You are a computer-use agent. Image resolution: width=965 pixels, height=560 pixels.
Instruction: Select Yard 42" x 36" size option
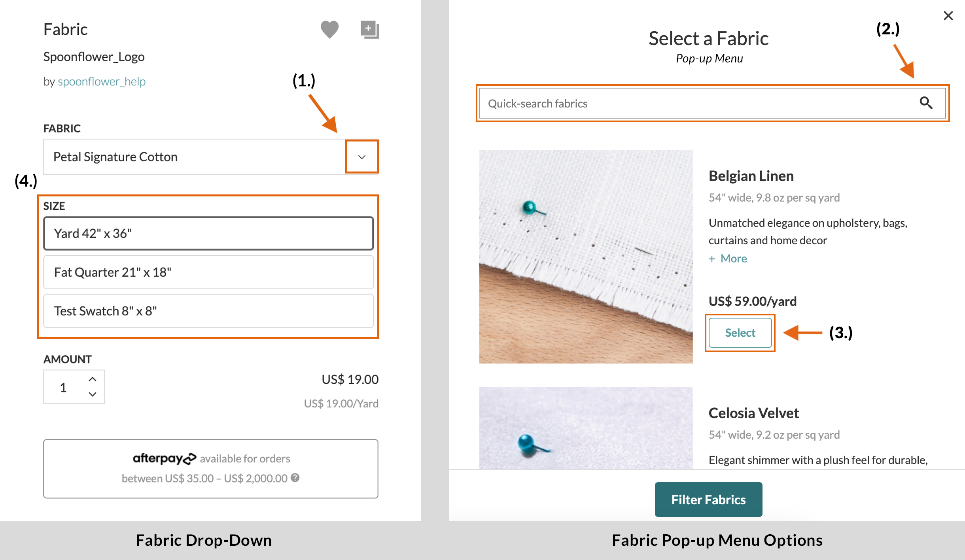tap(209, 233)
